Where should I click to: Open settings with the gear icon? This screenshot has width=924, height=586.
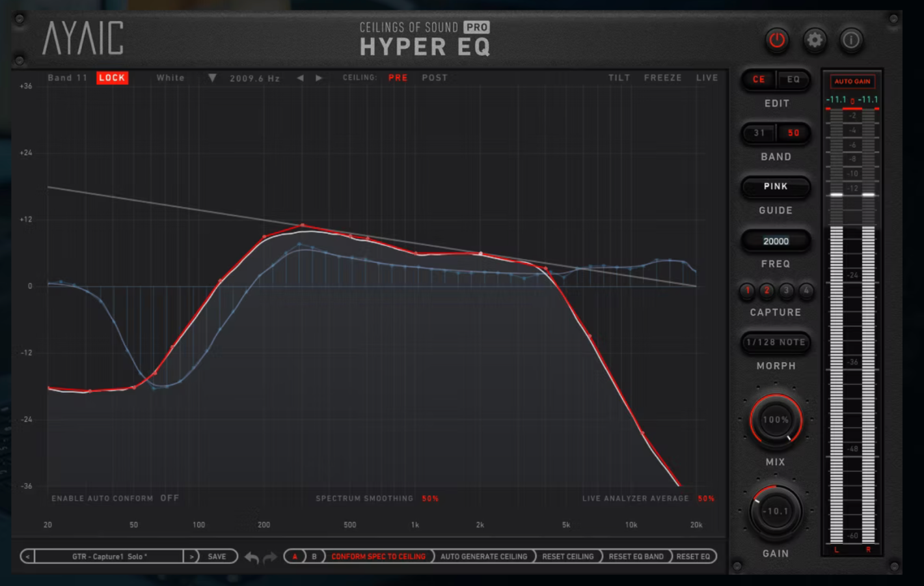pyautogui.click(x=814, y=40)
